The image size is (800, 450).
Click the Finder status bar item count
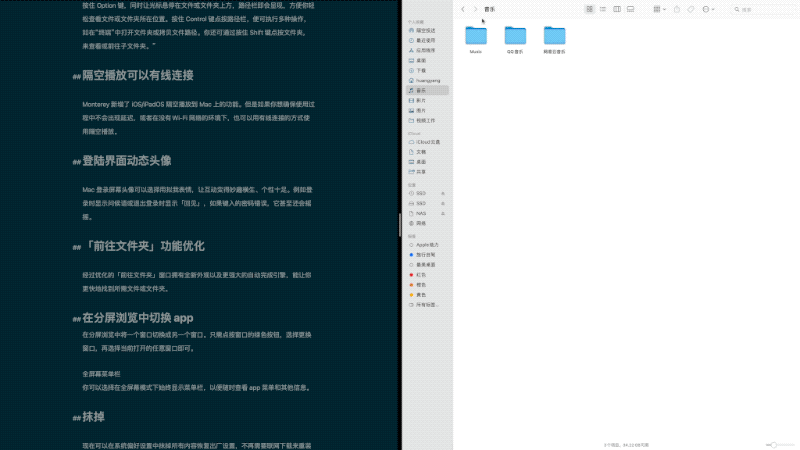click(626, 445)
